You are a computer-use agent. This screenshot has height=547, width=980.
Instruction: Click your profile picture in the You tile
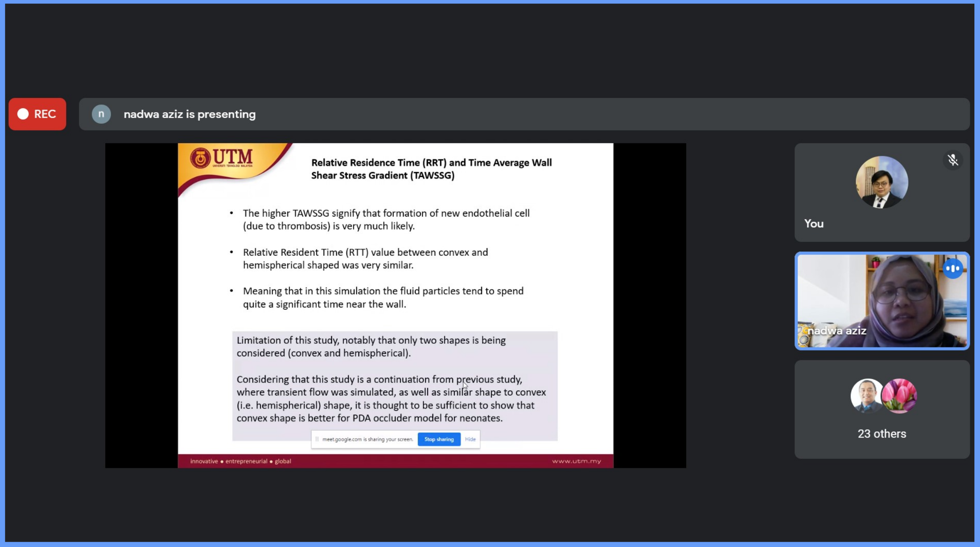(x=881, y=182)
